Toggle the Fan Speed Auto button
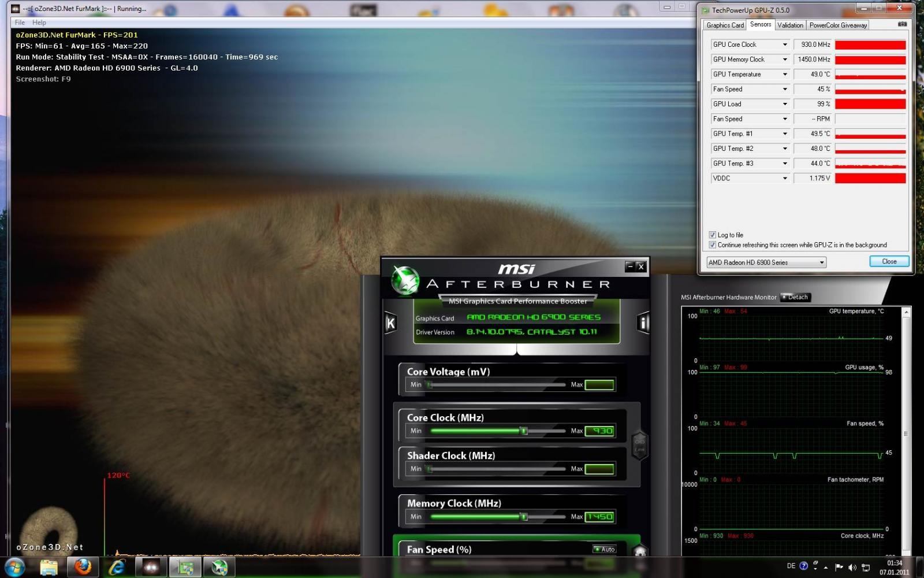The image size is (924, 578). [x=604, y=549]
